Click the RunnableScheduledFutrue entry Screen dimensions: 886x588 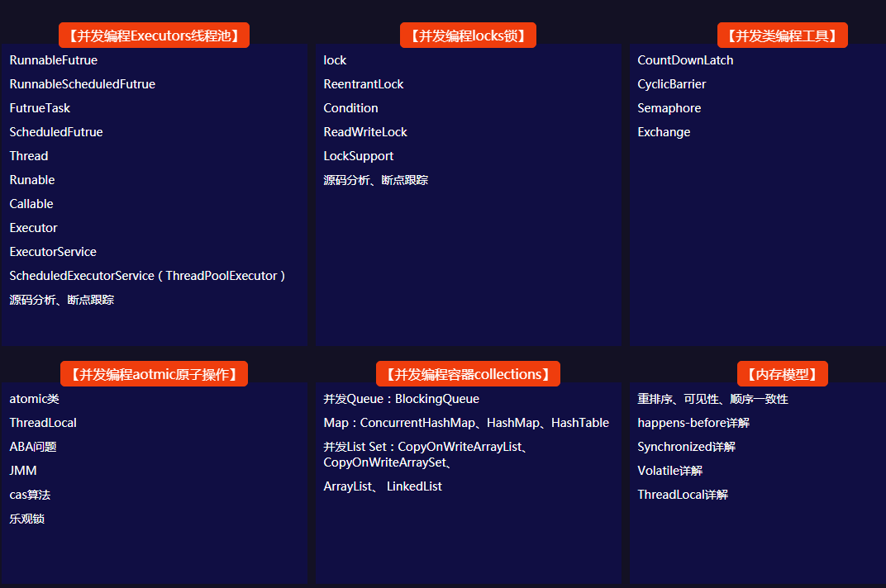pyautogui.click(x=82, y=84)
